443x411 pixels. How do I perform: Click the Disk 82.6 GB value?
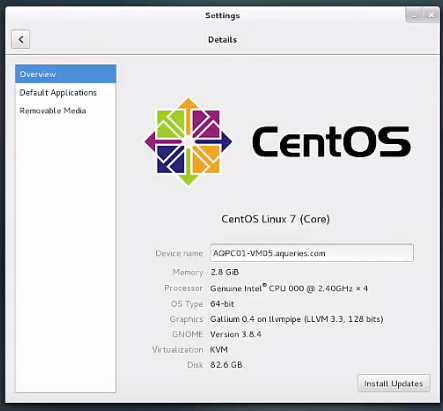point(226,365)
